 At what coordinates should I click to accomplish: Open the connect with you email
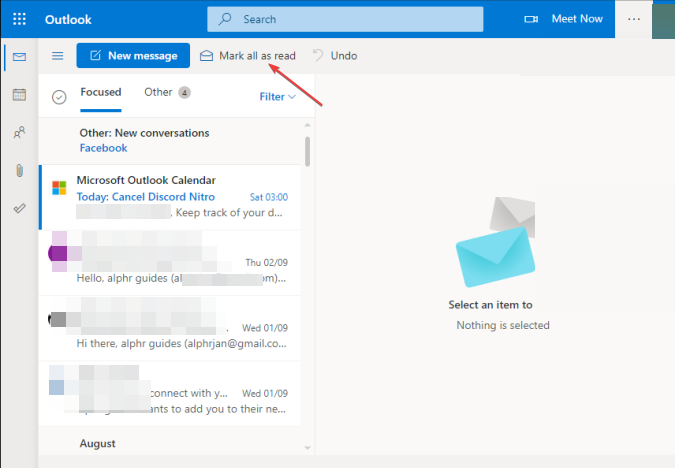point(170,394)
